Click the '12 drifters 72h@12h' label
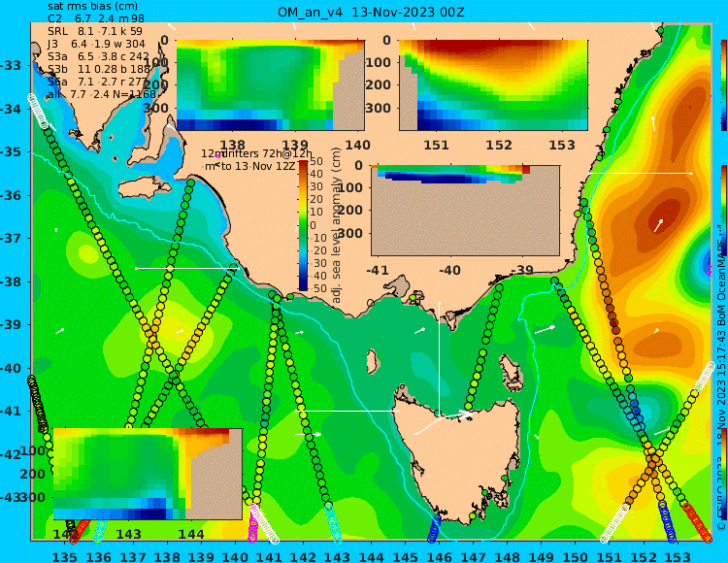The width and height of the screenshot is (728, 563). pyautogui.click(x=256, y=153)
